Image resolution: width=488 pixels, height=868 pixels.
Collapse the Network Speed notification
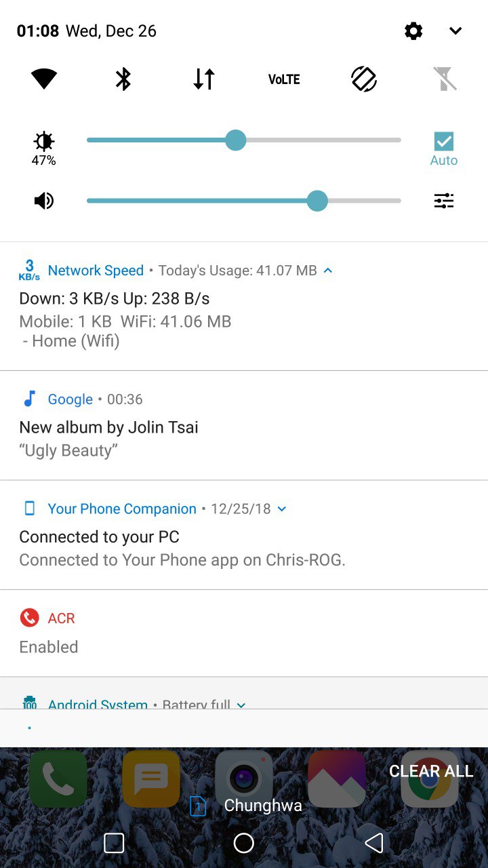click(x=328, y=271)
